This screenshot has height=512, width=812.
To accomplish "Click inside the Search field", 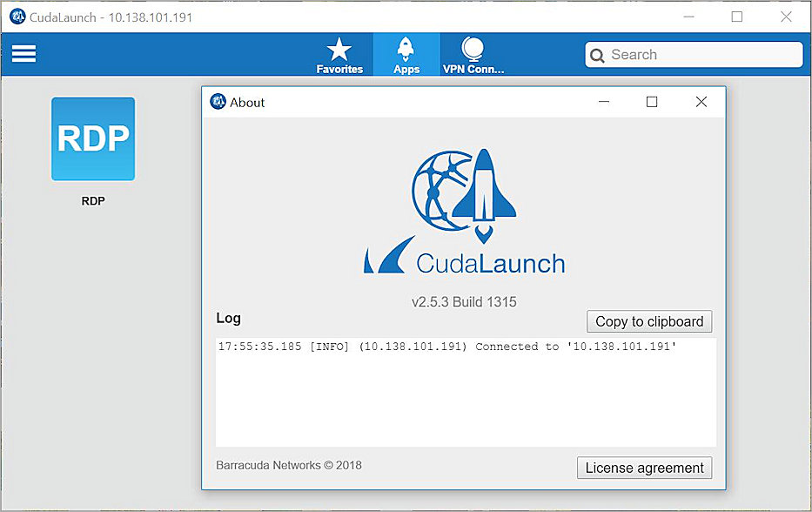I will click(x=696, y=54).
